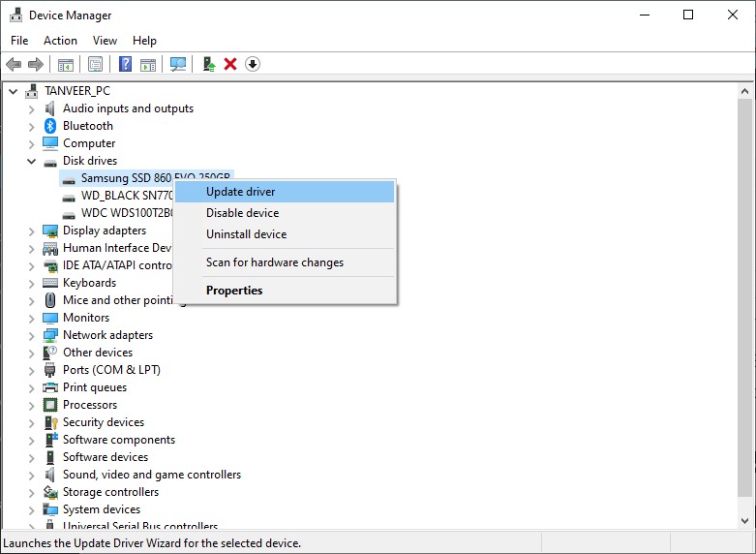Click the Universal Serial Bus controllers label
The height and width of the screenshot is (554, 756).
click(x=140, y=526)
